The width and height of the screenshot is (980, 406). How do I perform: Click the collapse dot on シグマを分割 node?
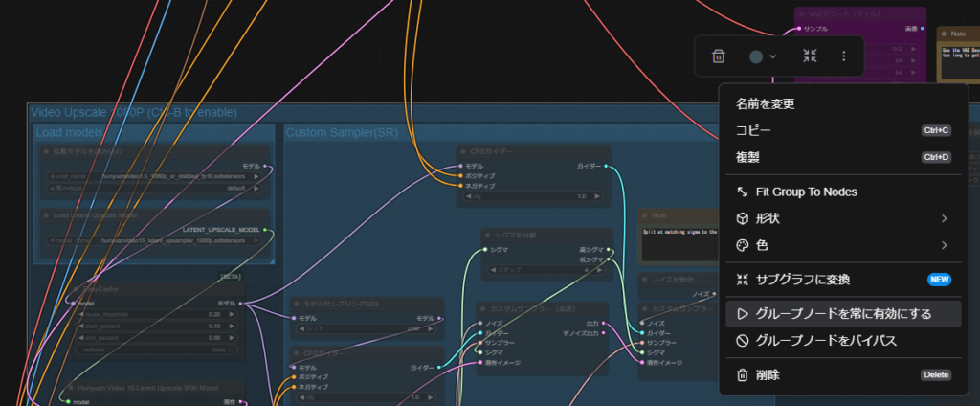click(488, 236)
